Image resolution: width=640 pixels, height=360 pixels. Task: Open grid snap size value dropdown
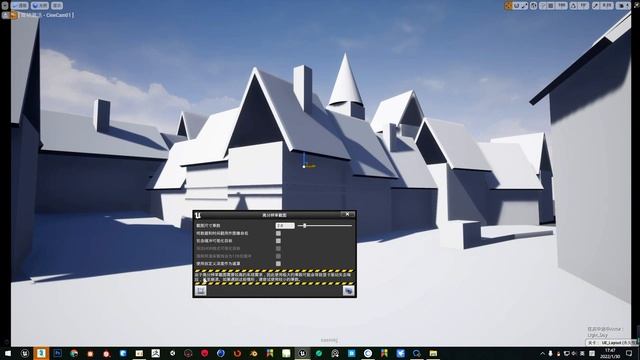point(562,6)
